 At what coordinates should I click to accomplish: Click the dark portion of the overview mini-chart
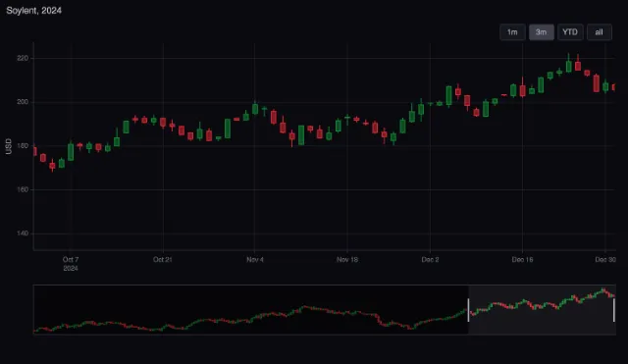(251, 309)
